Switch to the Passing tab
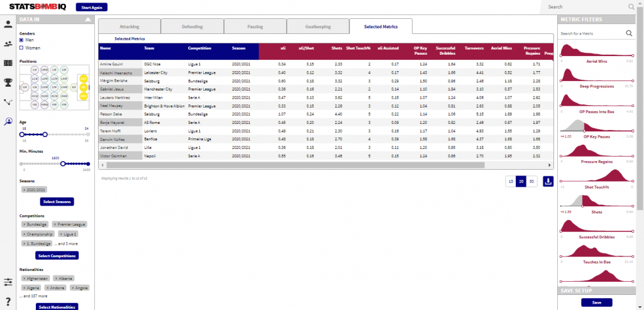 click(x=255, y=26)
